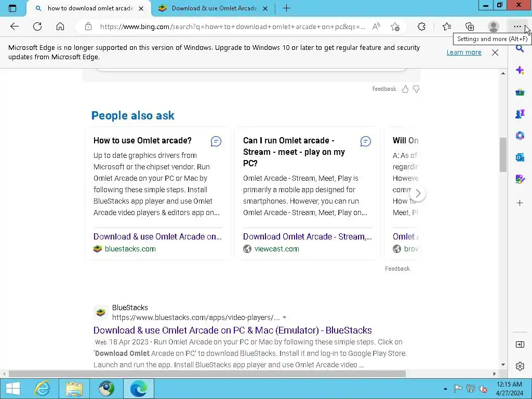Show hidden system tray icons
The width and height of the screenshot is (532, 399).
click(x=445, y=389)
